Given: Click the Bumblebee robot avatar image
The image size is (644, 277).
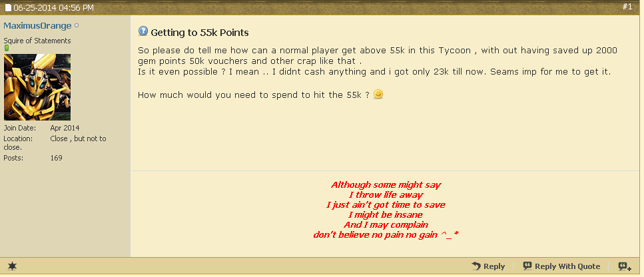Looking at the screenshot, I should pyautogui.click(x=37, y=87).
